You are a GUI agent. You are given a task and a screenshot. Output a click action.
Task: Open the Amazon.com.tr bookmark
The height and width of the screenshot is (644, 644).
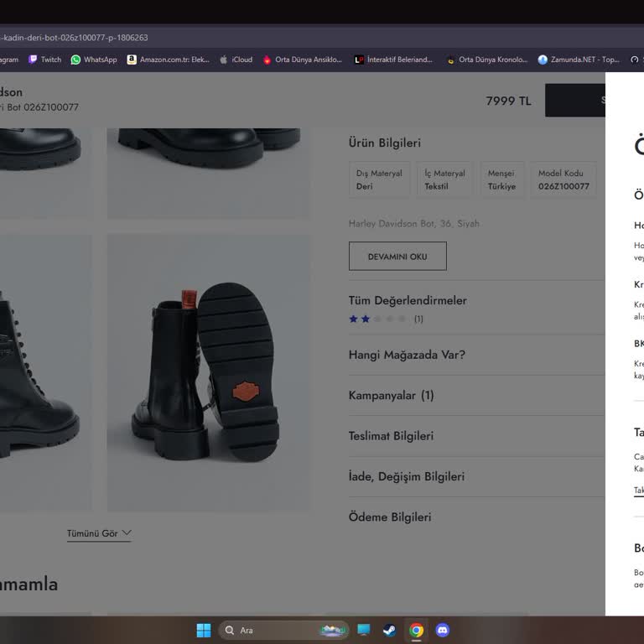[x=168, y=60]
